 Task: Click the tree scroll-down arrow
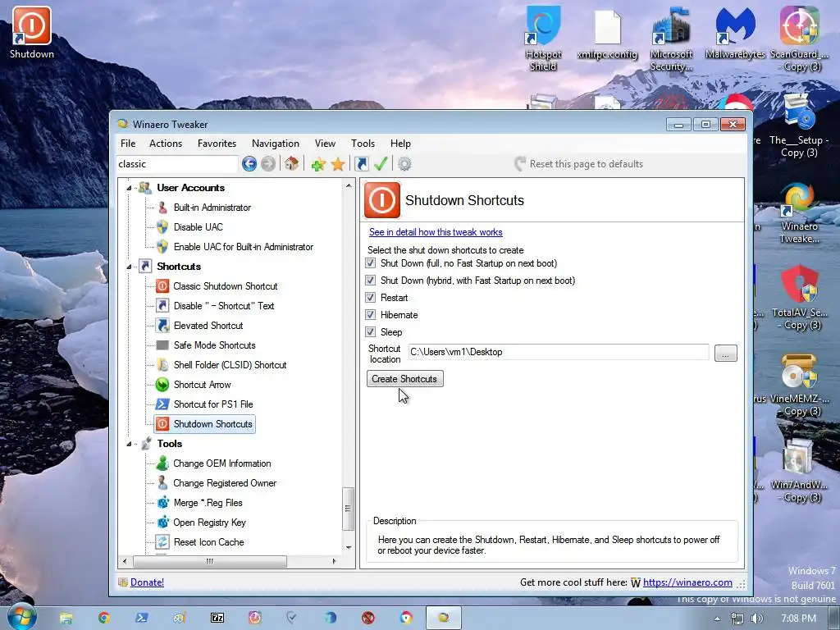[x=348, y=547]
